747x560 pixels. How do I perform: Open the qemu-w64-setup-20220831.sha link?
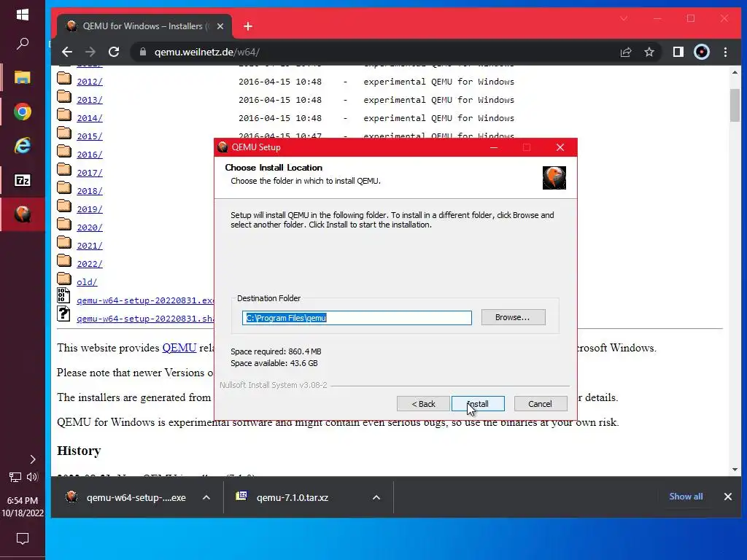pos(145,319)
